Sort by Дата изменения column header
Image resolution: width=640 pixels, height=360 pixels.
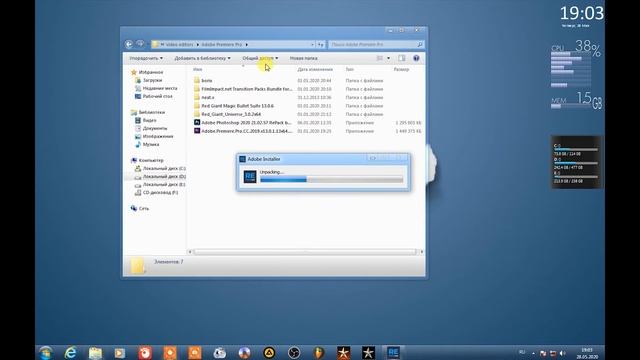(315, 69)
